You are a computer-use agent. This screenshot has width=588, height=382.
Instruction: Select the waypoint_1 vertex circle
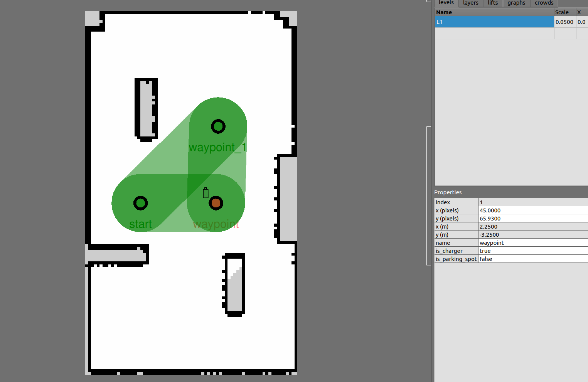click(x=218, y=126)
